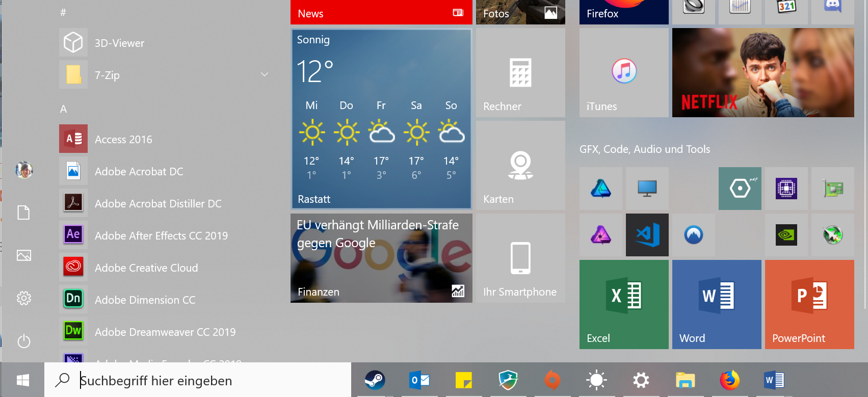The width and height of the screenshot is (868, 397).
Task: Open Adobe Acrobat Distiller DC
Action: point(163,203)
